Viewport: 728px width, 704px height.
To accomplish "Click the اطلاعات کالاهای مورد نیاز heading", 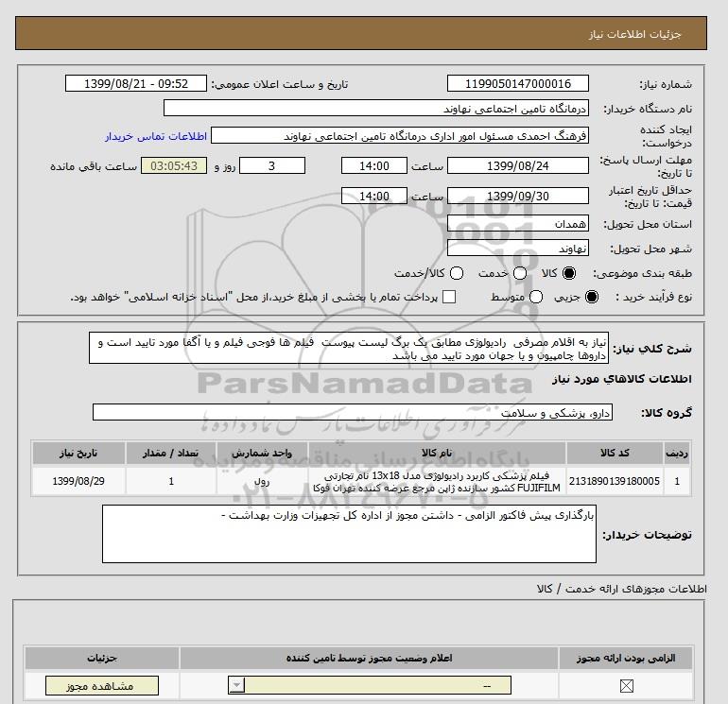I will (622, 379).
